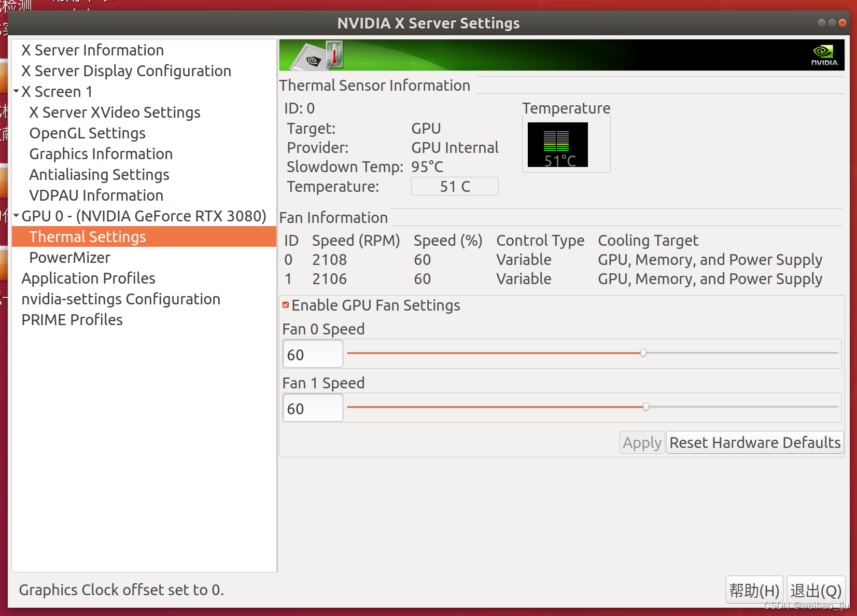857x616 pixels.
Task: Minimize the NVIDIA X Server Settings window
Action: (x=822, y=23)
